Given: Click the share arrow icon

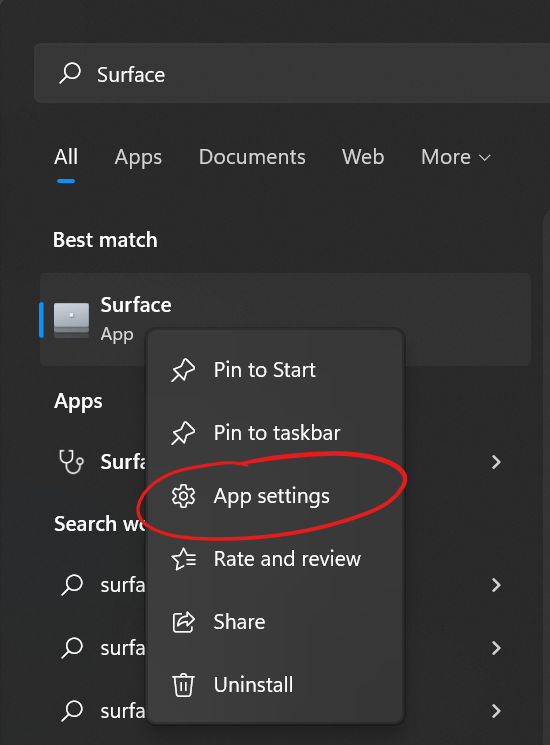Looking at the screenshot, I should tap(183, 622).
